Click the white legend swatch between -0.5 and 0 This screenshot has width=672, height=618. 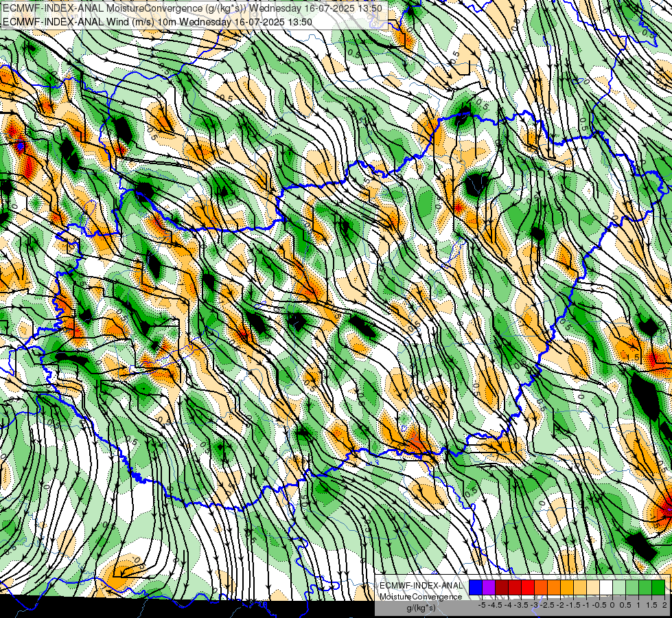coord(605,587)
